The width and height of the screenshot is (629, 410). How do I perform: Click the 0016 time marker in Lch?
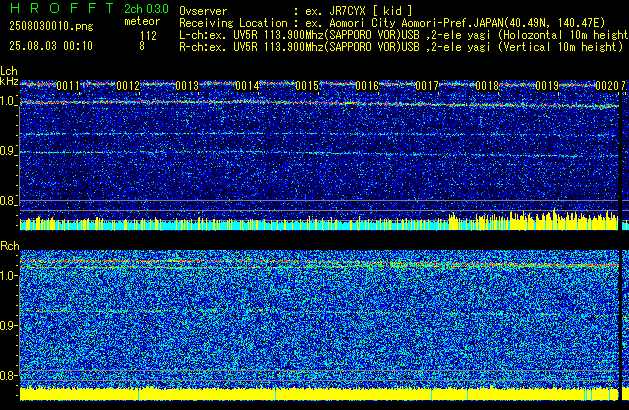point(367,86)
